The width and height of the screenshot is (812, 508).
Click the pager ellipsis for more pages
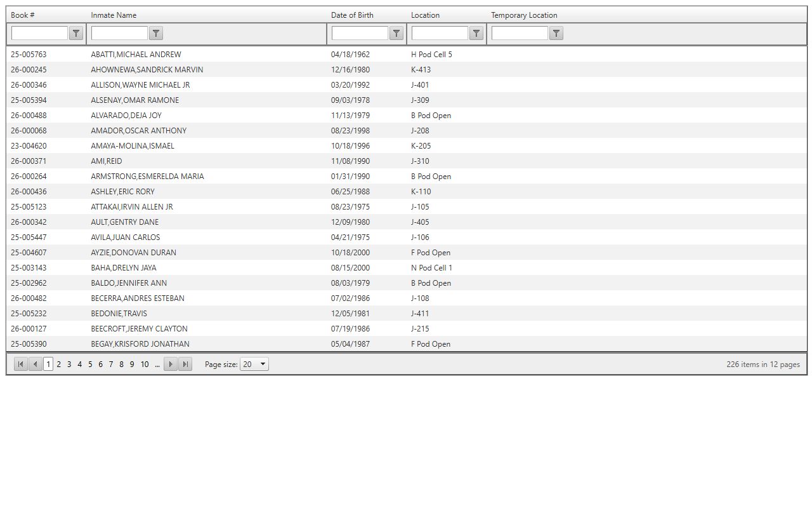(x=157, y=364)
